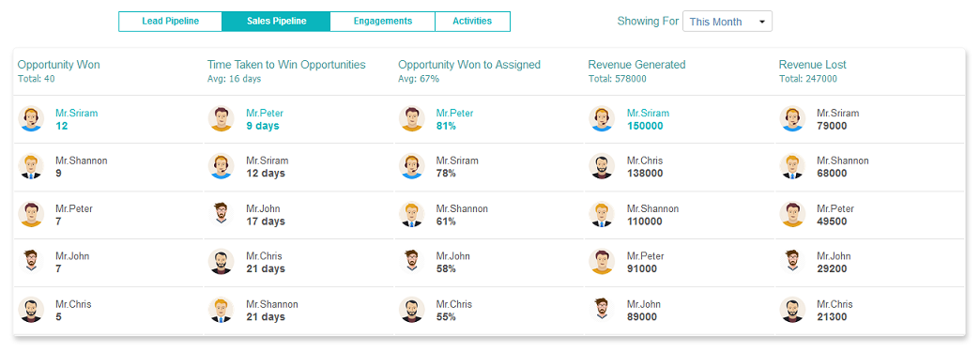The height and width of the screenshot is (352, 980).
Task: Click Mr.Chris's avatar in Time Taken column
Action: pos(221,262)
